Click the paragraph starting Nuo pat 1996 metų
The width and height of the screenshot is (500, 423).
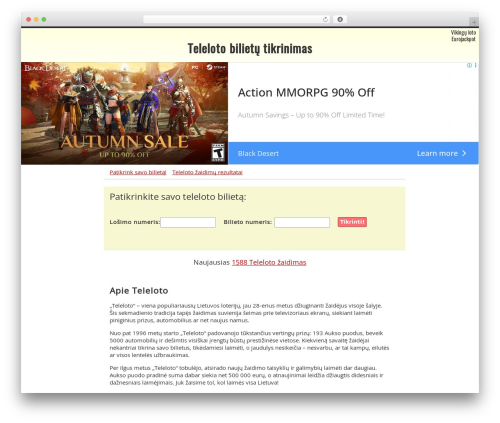click(249, 344)
